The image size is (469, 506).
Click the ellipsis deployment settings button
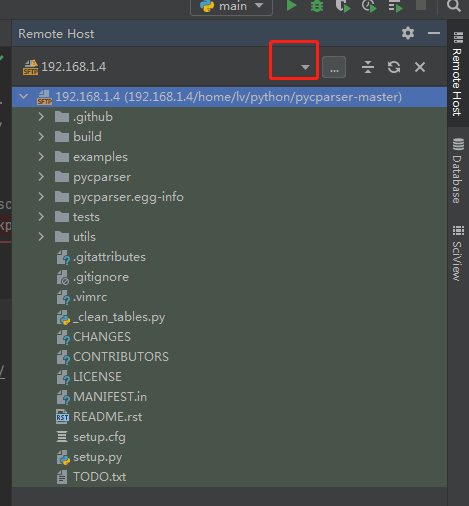pyautogui.click(x=334, y=67)
